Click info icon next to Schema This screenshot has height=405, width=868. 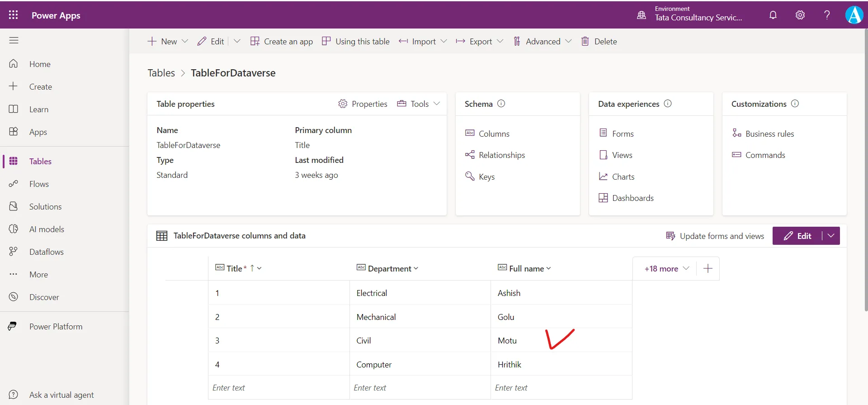pos(501,104)
